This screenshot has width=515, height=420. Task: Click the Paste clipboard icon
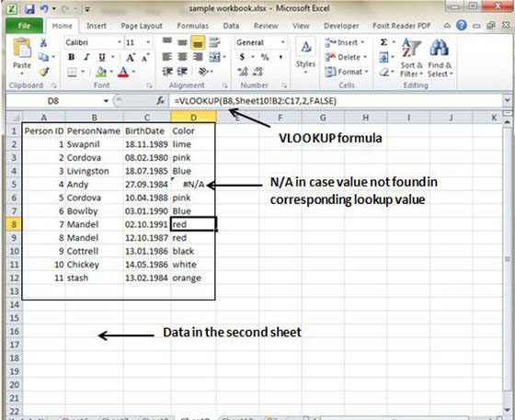click(x=22, y=48)
